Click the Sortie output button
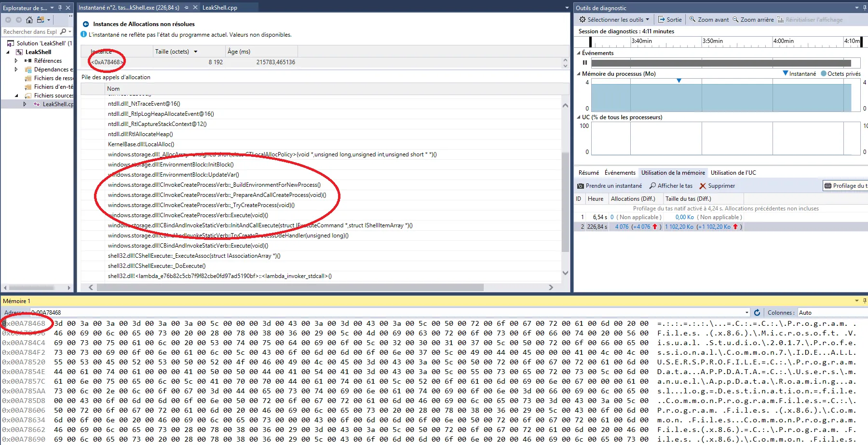The image size is (868, 445). (x=670, y=20)
